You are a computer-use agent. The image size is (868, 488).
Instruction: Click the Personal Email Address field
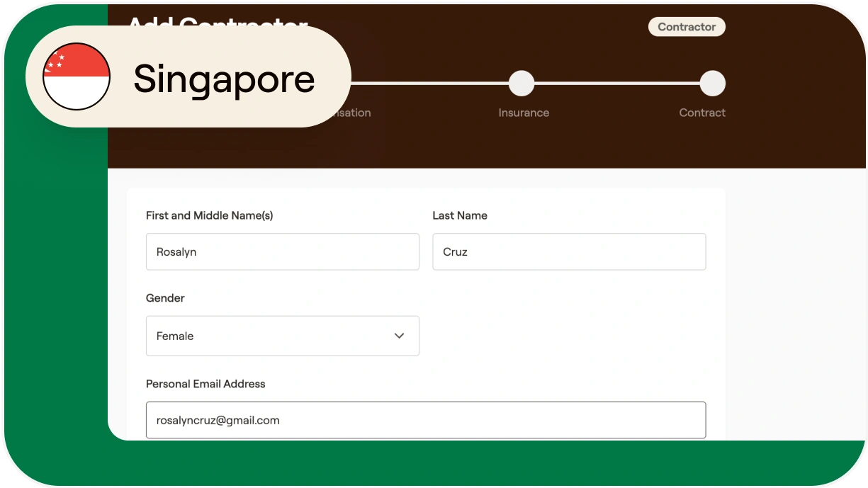pyautogui.click(x=426, y=420)
